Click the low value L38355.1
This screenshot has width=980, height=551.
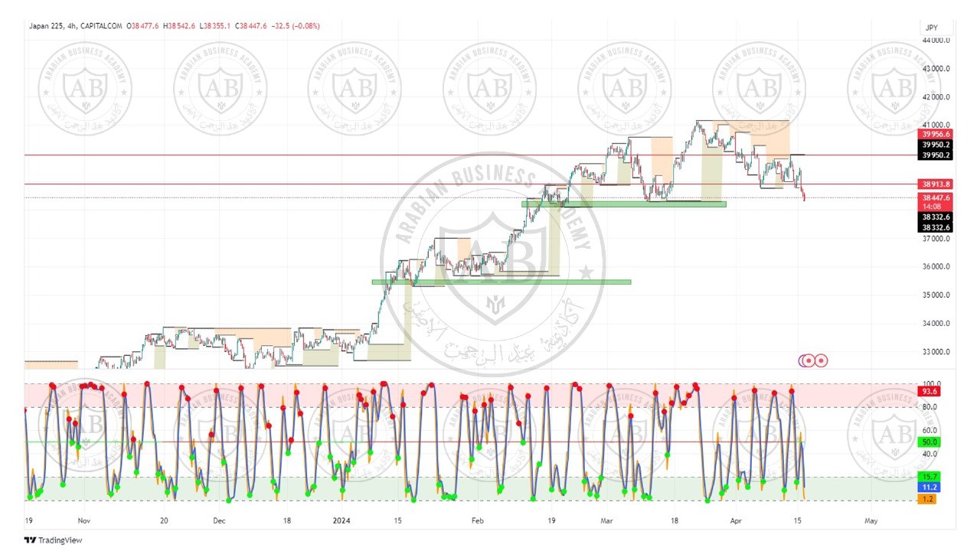pyautogui.click(x=215, y=26)
